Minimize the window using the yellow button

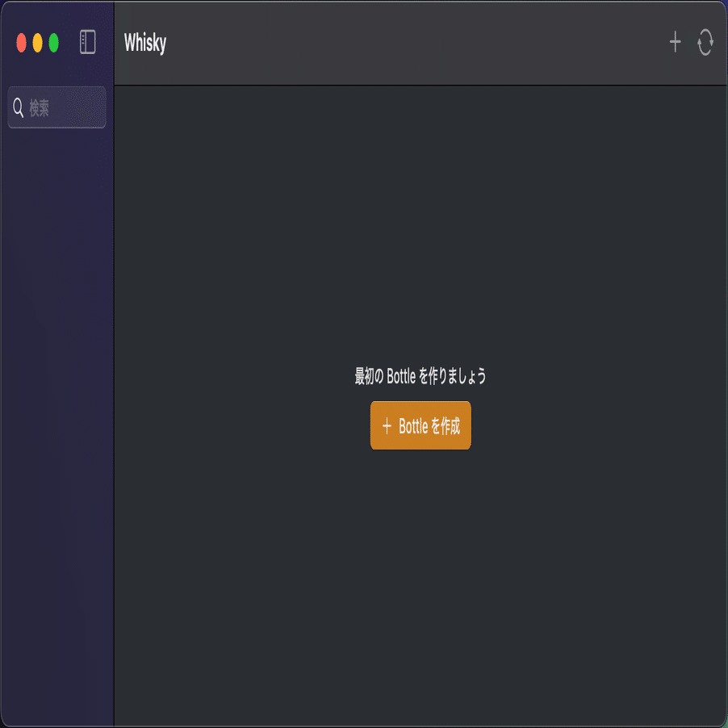tap(38, 43)
